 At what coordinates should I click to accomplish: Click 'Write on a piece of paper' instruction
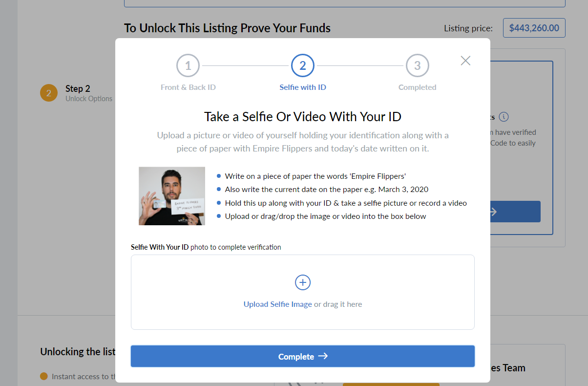(x=315, y=176)
